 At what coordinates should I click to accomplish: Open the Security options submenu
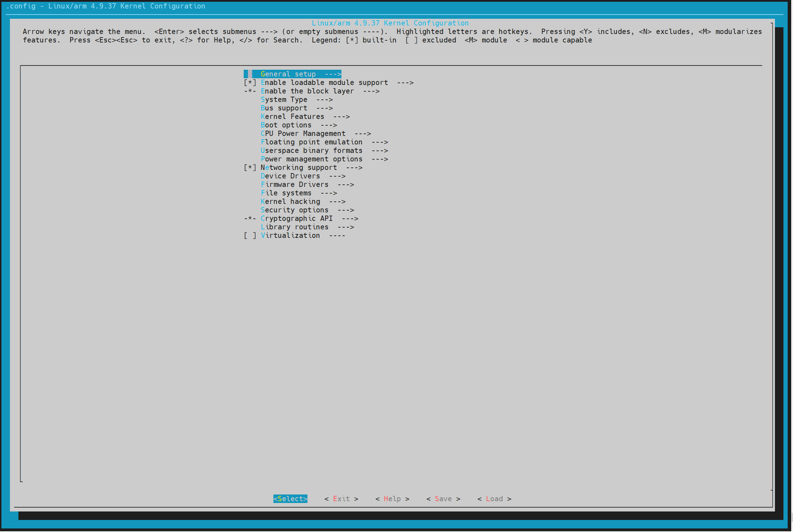click(294, 210)
